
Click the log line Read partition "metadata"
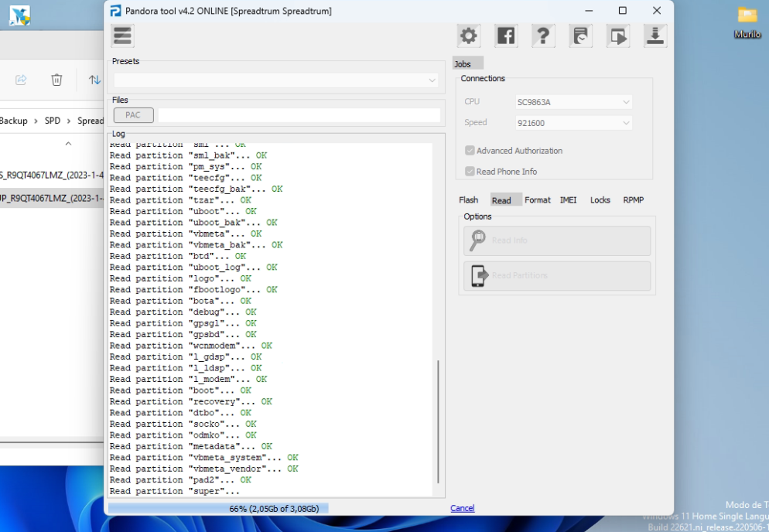[x=191, y=446]
